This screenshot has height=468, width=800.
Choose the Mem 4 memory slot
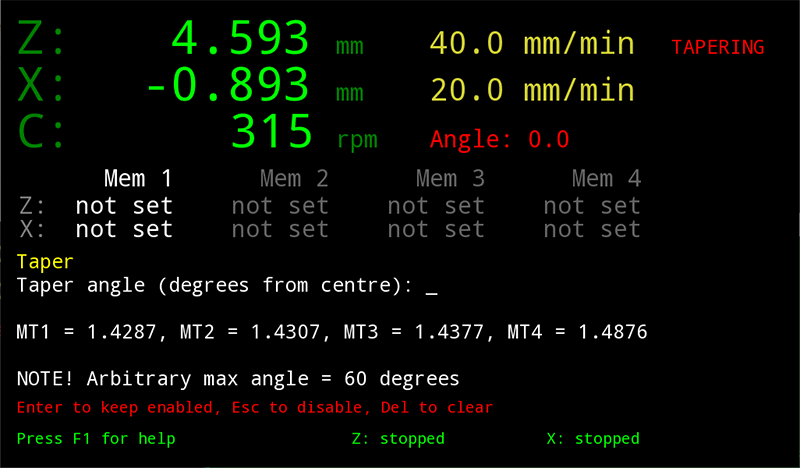click(x=606, y=180)
